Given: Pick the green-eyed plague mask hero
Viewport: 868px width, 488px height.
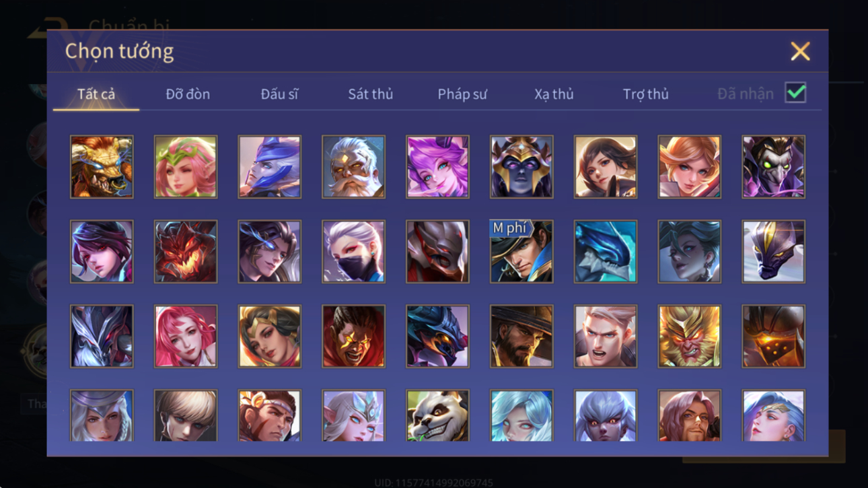Looking at the screenshot, I should (x=773, y=167).
